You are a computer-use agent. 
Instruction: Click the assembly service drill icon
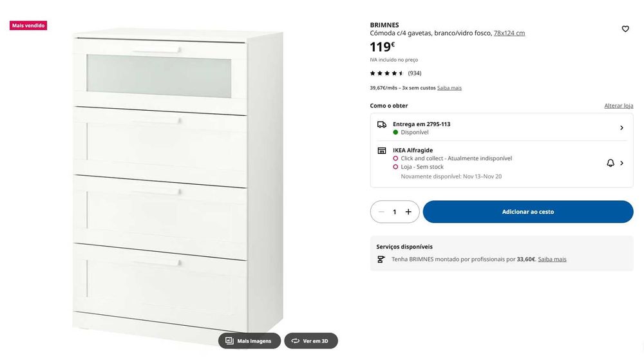(381, 259)
